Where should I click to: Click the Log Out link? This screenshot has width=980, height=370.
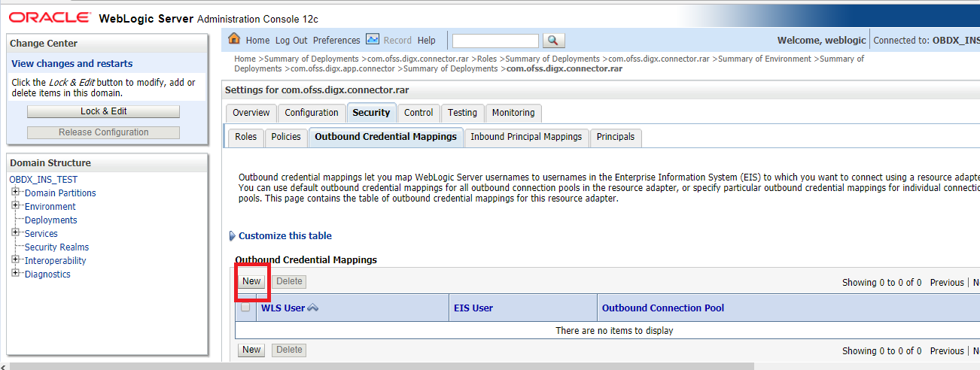291,41
